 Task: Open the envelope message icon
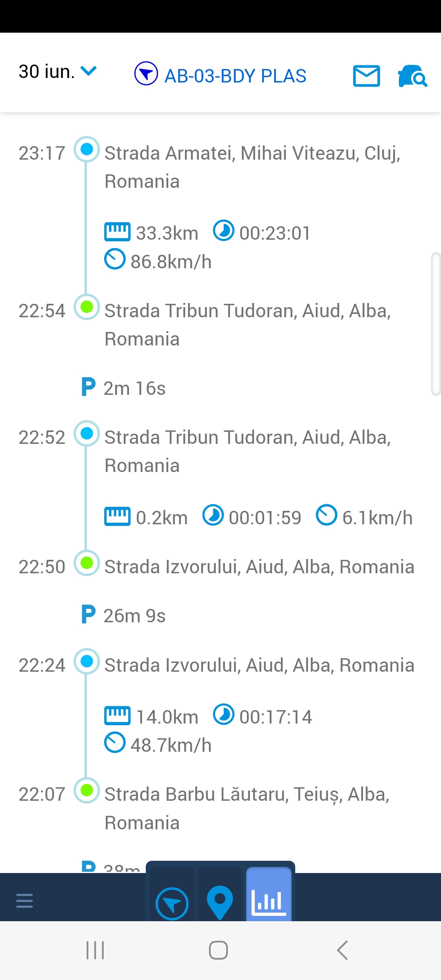[x=366, y=76]
